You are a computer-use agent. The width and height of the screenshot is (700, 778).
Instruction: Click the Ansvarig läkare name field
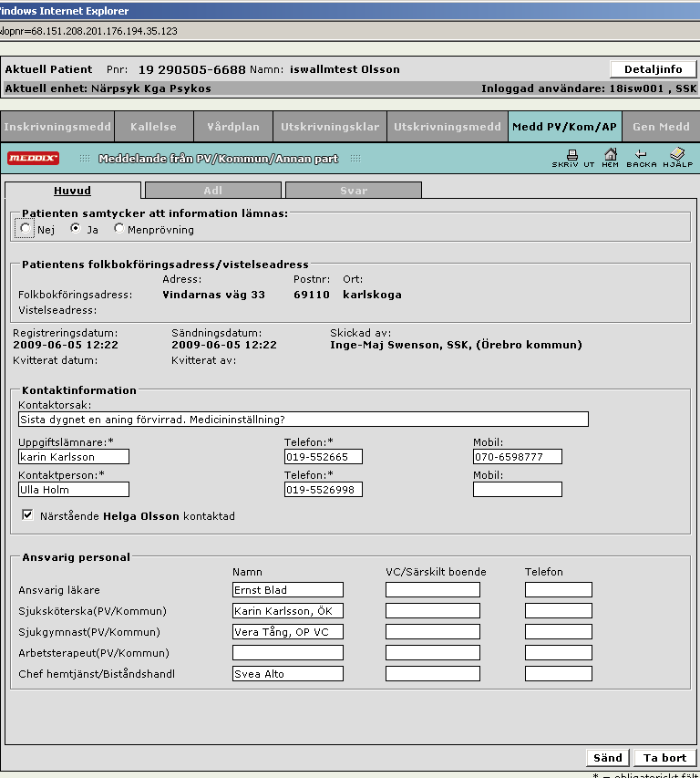point(288,589)
